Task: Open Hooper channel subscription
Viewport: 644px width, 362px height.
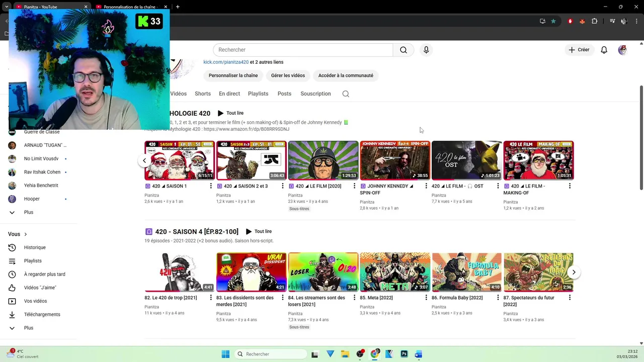Action: (x=32, y=199)
